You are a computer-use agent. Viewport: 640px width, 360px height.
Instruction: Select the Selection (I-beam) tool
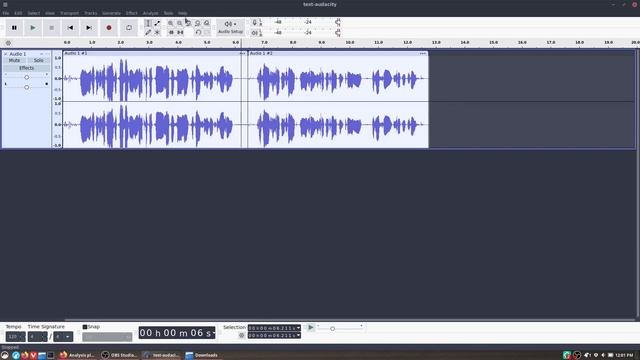click(x=148, y=23)
